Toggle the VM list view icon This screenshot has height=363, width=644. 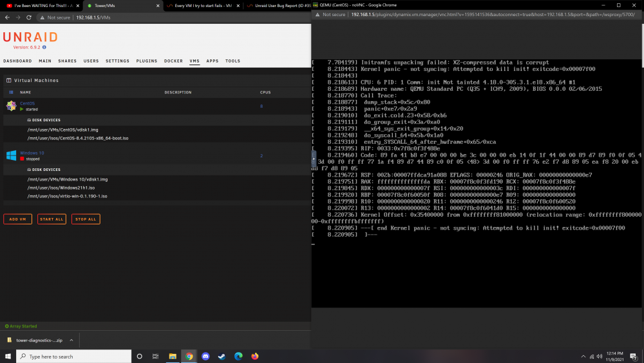[x=11, y=92]
